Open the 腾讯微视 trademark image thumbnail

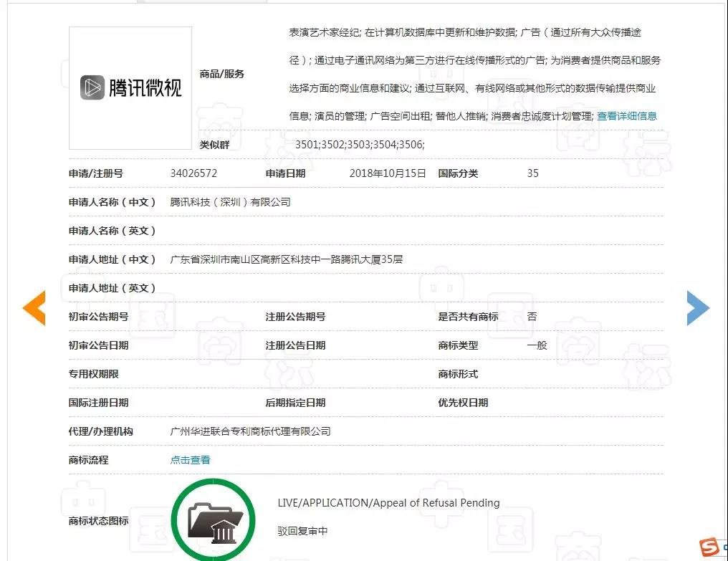[130, 88]
